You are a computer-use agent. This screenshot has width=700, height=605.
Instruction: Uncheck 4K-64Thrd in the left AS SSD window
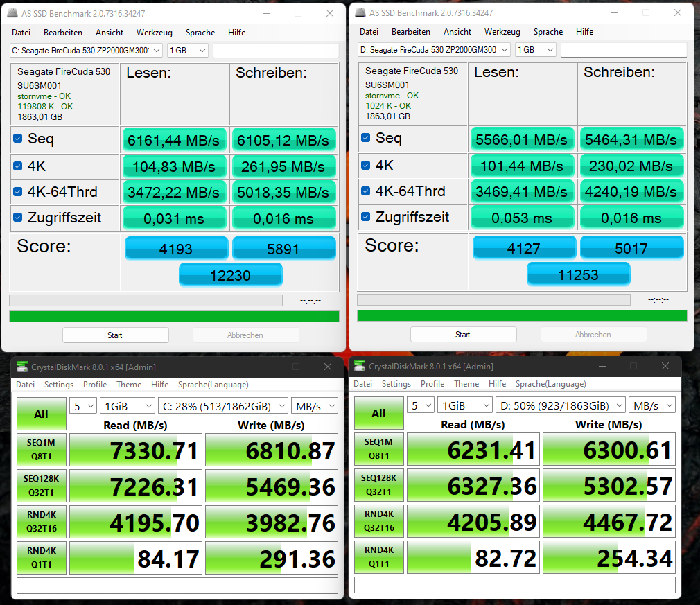[x=16, y=191]
